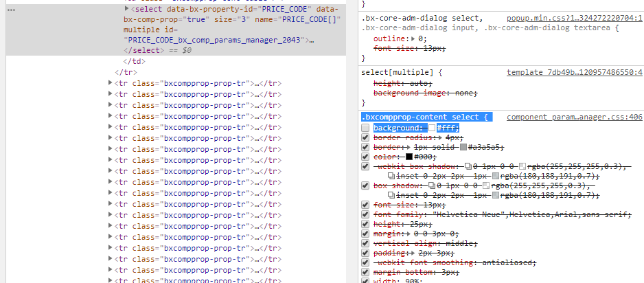
Task: Uncheck the -webkit-box-shadow property checkbox
Action: (x=365, y=166)
